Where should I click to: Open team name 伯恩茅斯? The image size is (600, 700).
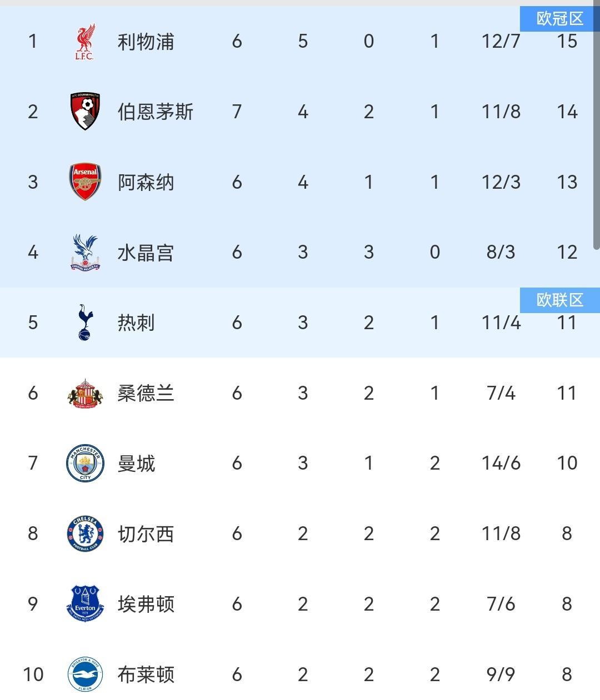click(155, 112)
